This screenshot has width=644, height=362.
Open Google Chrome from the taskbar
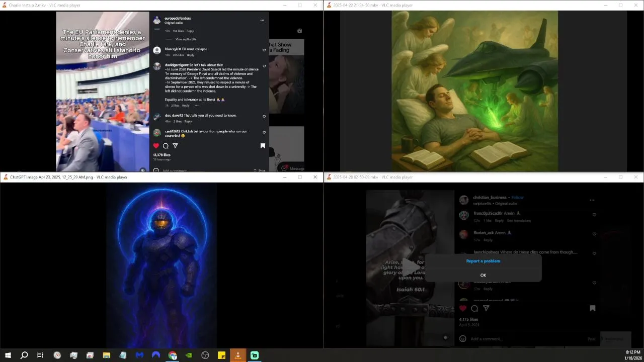pos(173,355)
